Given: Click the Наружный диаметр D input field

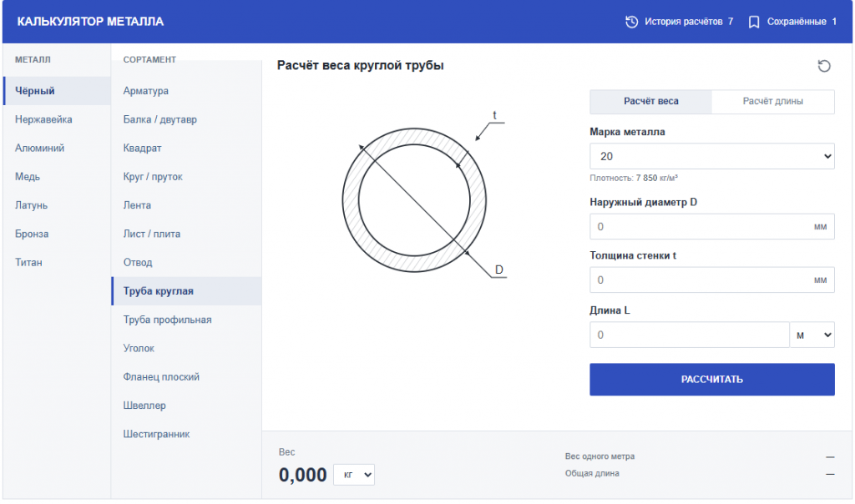Looking at the screenshot, I should coord(711,227).
